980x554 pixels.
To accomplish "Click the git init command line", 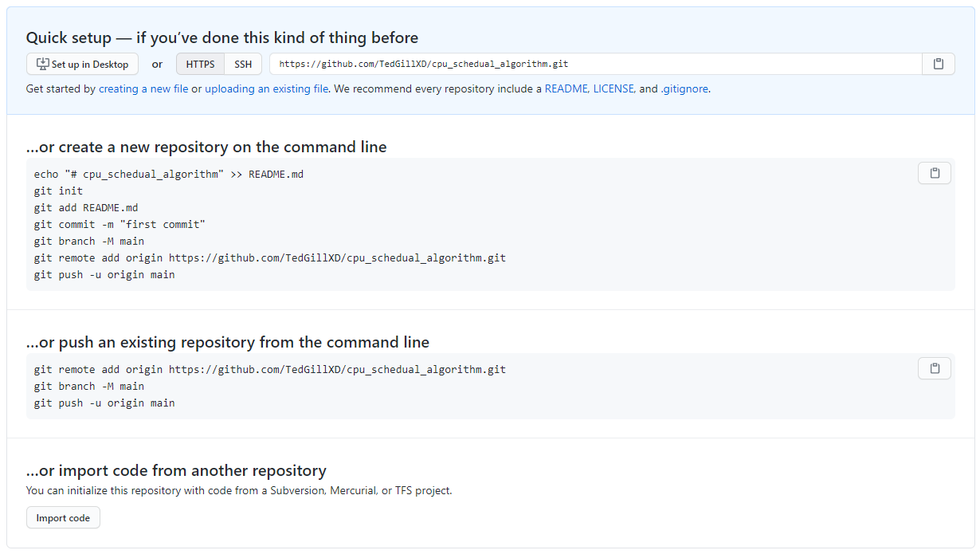I will click(x=58, y=191).
